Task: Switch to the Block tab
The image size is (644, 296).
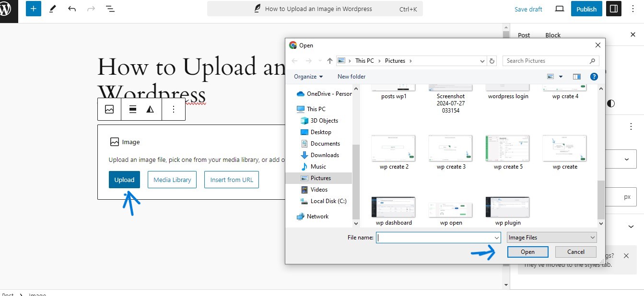Action: (x=553, y=35)
